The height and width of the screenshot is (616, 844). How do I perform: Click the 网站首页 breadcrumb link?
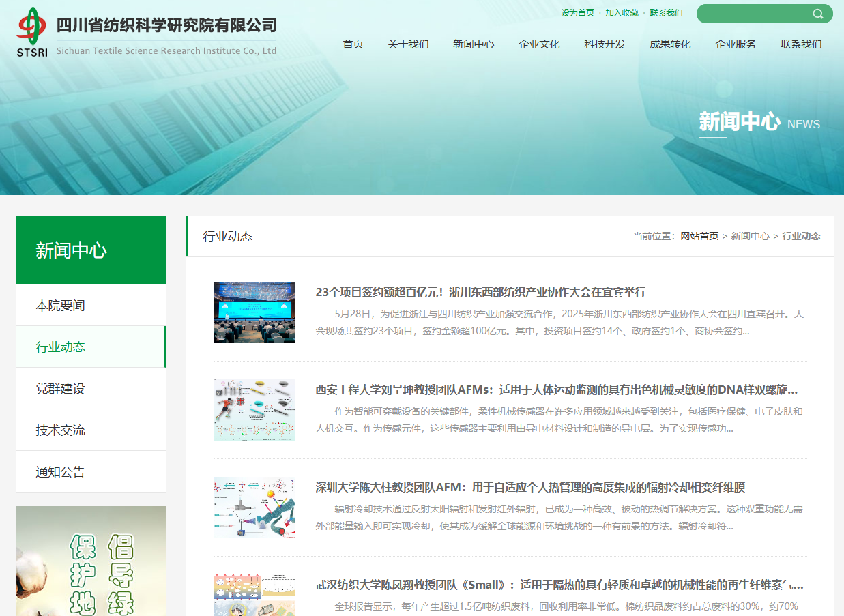pos(699,236)
